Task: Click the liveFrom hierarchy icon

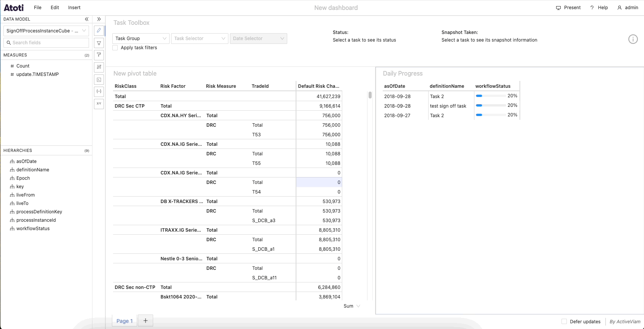Action: (x=12, y=195)
